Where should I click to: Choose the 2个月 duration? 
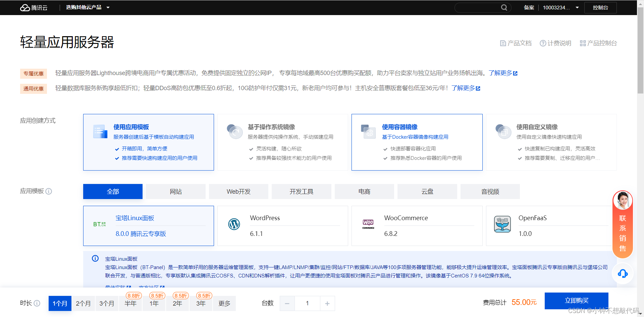coord(83,303)
